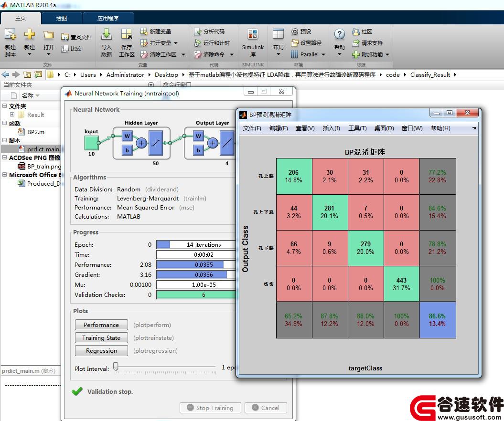Click the Community (社区) icon
Image resolution: width=504 pixels, height=421 pixels.
coord(355,32)
